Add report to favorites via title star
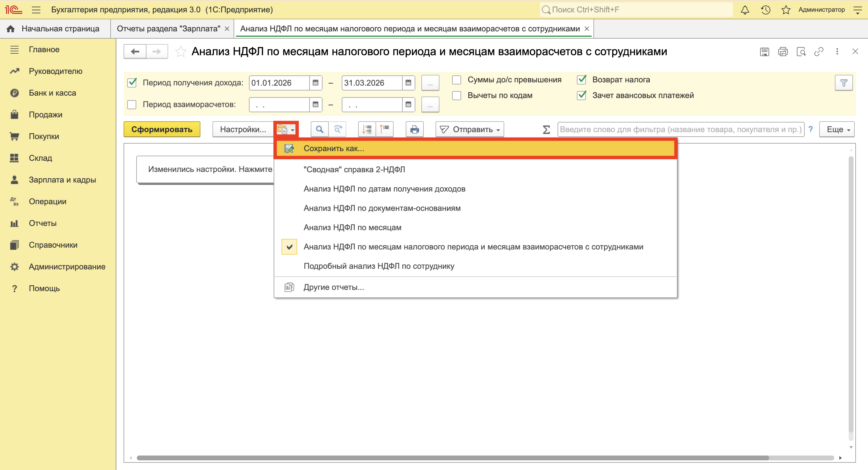 point(181,52)
